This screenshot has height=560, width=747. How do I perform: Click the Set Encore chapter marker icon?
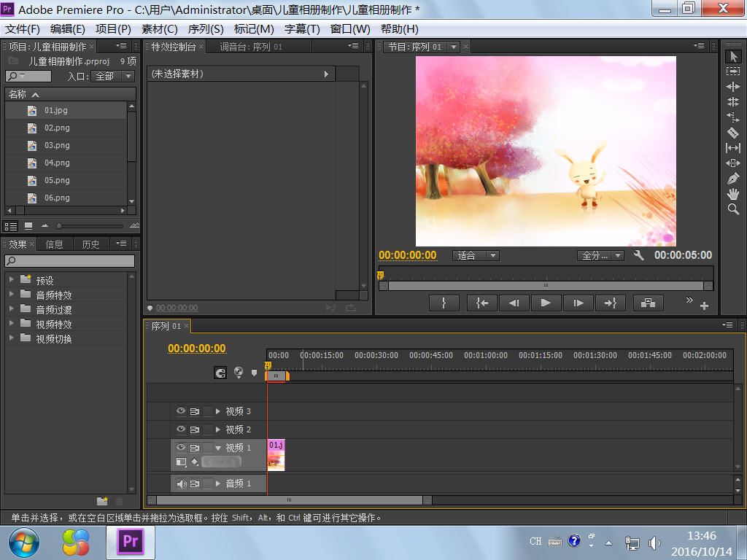point(239,373)
